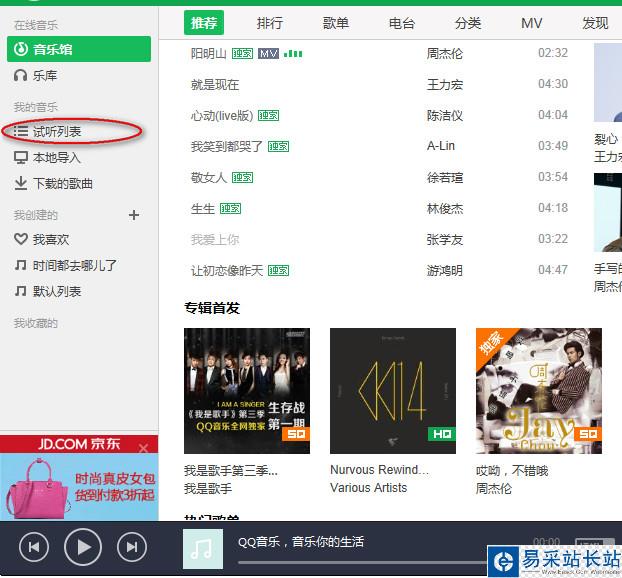Select the song 生生
This screenshot has height=578, width=622.
(x=203, y=208)
